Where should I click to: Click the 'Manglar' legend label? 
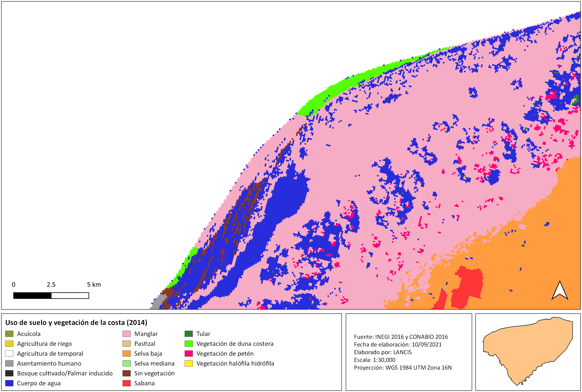[x=146, y=334]
